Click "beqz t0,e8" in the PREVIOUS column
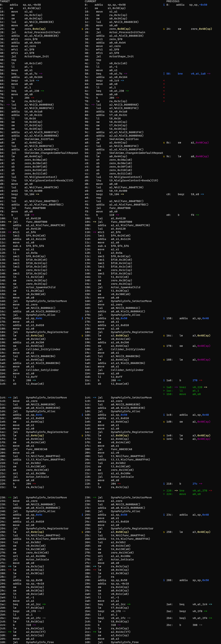 pos(185,194)
